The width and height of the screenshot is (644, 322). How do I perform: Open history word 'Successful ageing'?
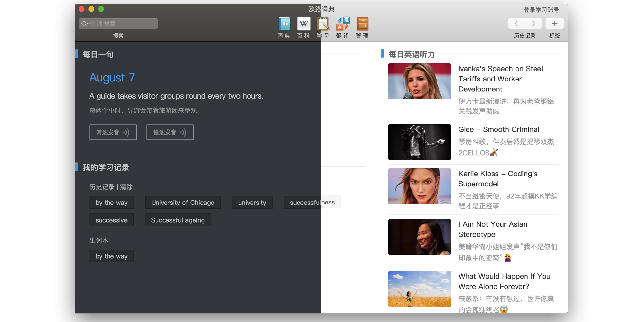[x=178, y=220]
